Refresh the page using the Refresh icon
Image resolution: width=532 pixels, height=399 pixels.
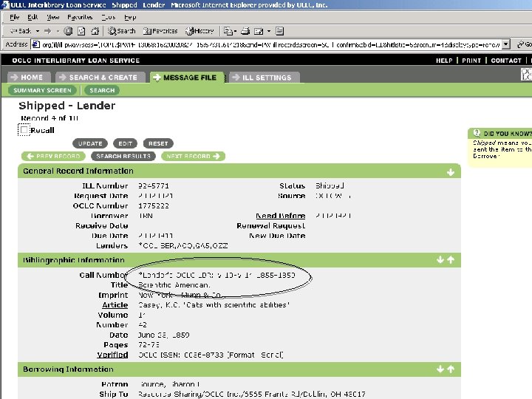coord(81,31)
